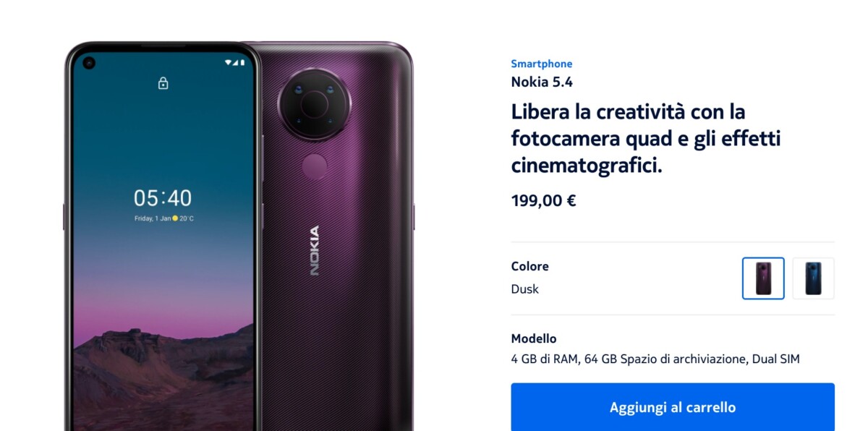This screenshot has width=868, height=431.
Task: Click the 05:40 clock on phone display
Action: [163, 197]
